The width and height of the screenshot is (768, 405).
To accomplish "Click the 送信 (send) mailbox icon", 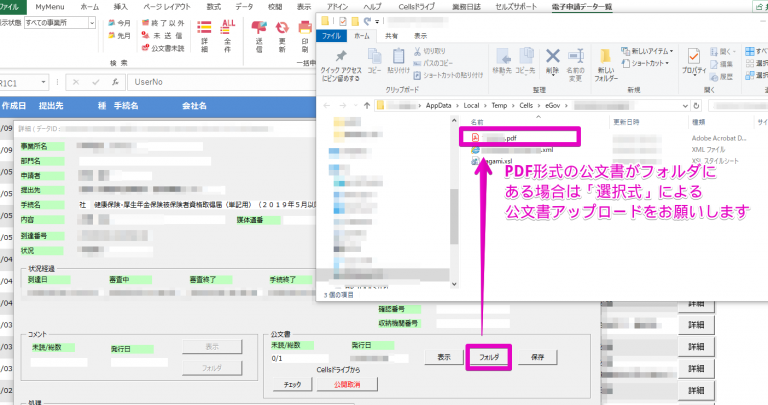I will pos(259,36).
